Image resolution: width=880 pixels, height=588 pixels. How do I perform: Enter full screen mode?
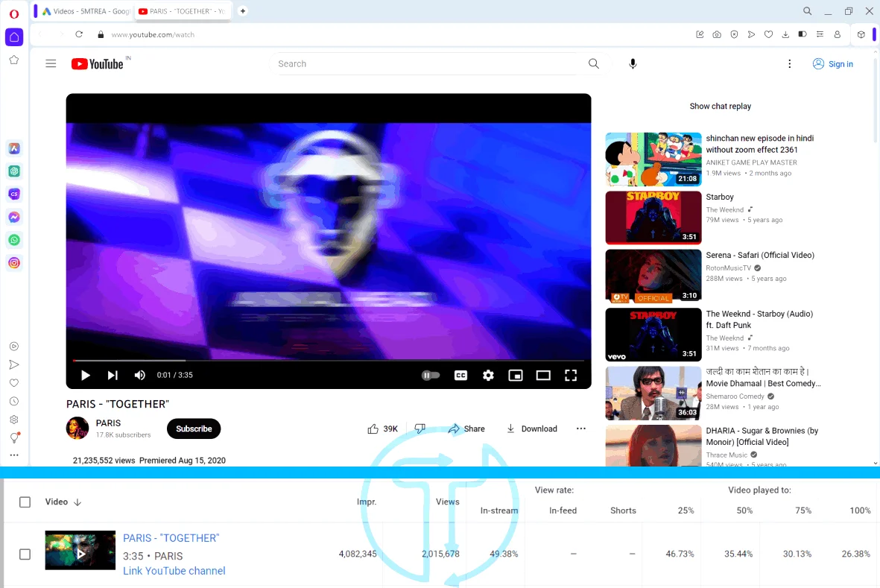click(571, 376)
